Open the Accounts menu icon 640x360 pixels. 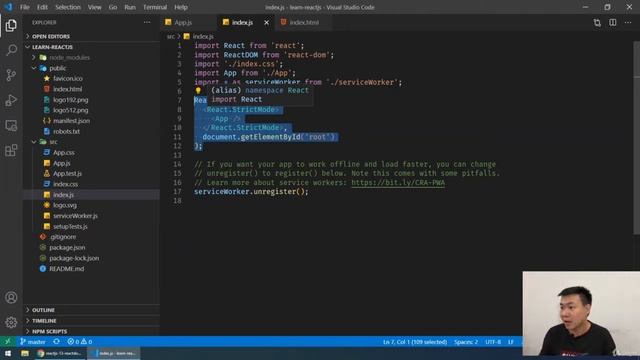(x=11, y=298)
